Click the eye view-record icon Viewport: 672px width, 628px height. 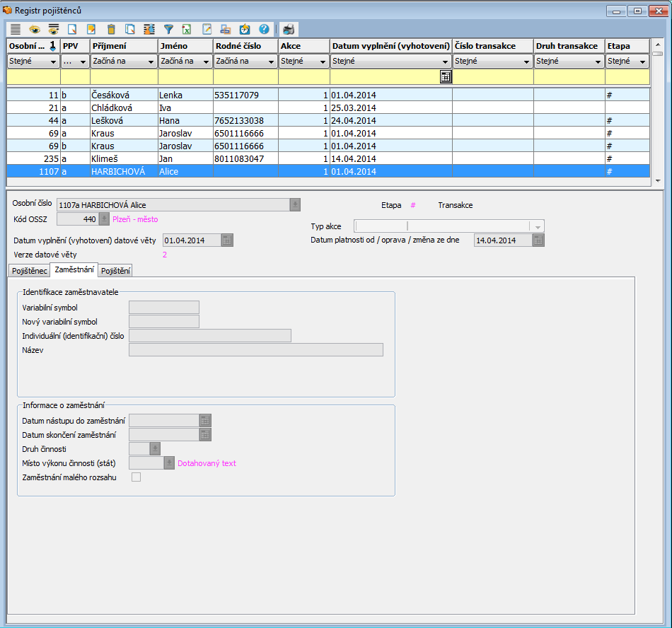34,29
